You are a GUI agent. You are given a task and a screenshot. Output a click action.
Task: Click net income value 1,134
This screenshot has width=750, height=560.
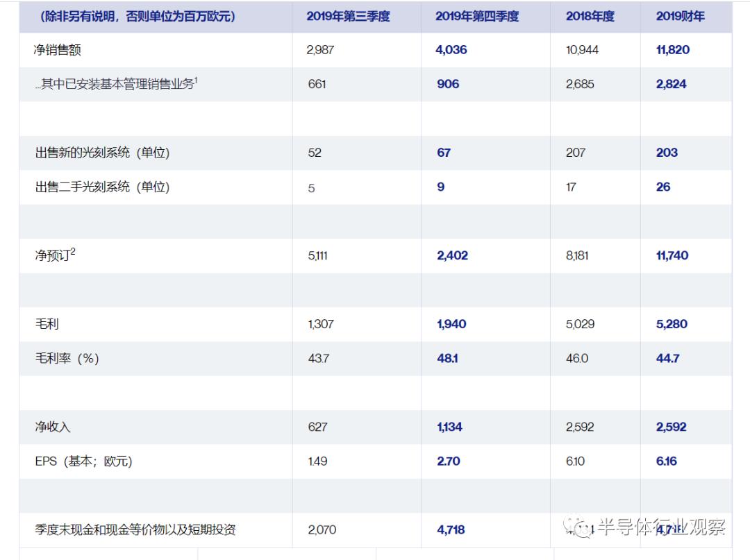coord(449,427)
